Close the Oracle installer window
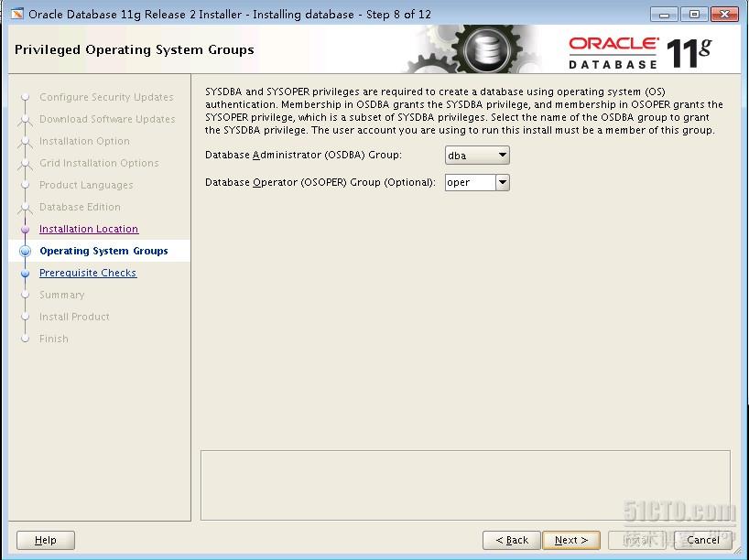 (724, 15)
